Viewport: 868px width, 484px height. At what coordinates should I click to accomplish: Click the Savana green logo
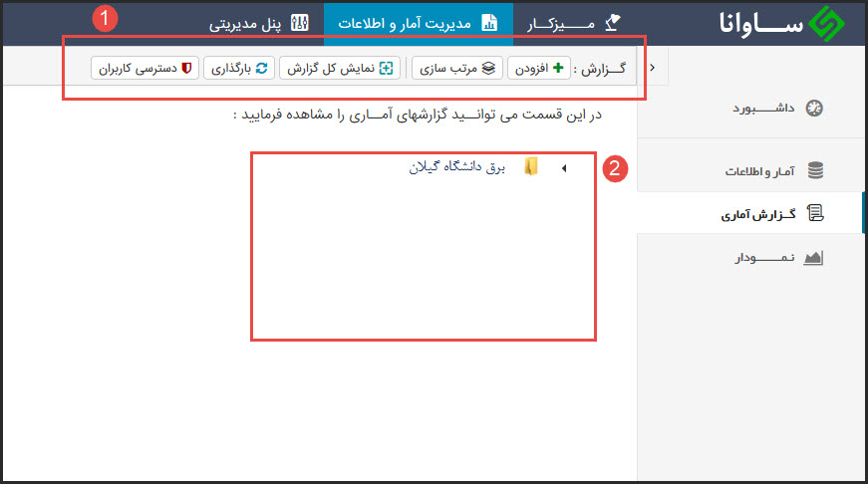[x=826, y=23]
